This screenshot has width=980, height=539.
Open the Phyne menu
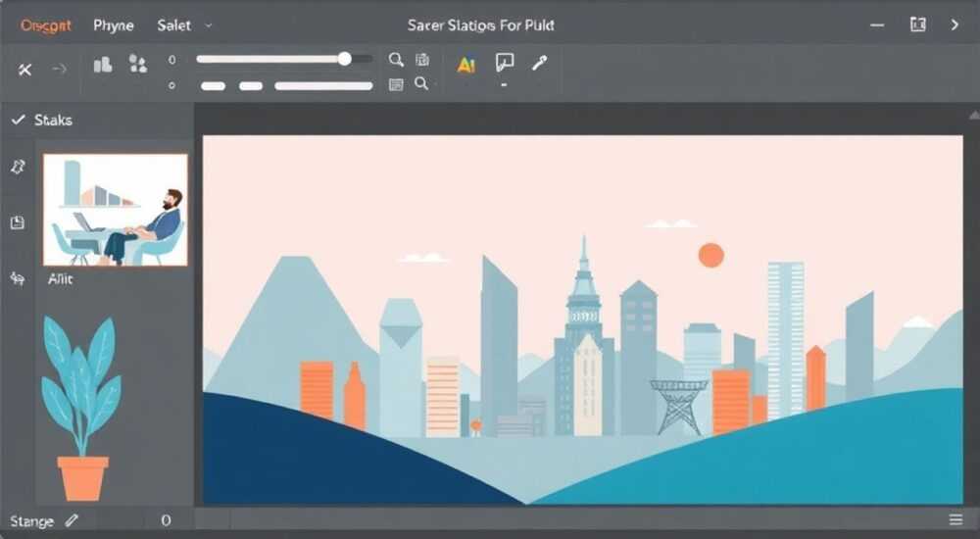tap(113, 25)
